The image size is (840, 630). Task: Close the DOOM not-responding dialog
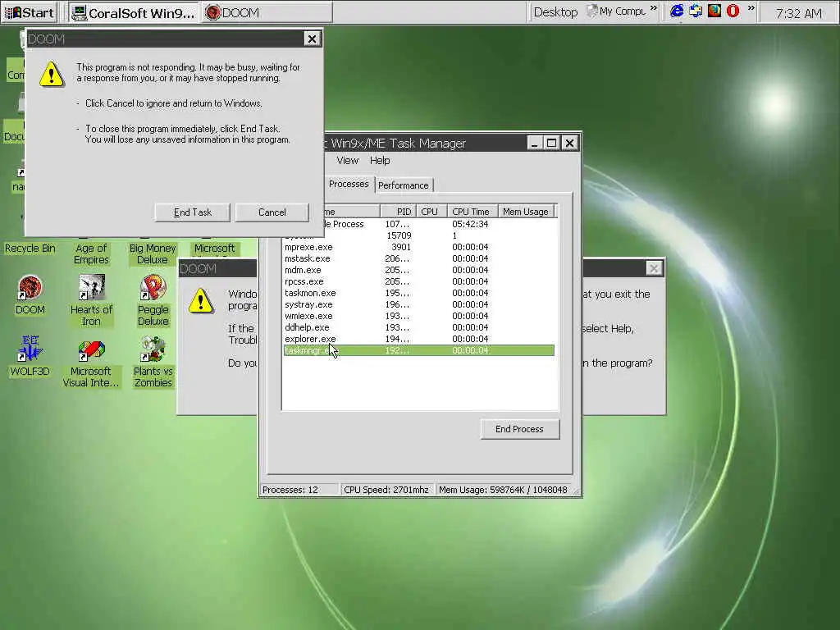(x=312, y=39)
